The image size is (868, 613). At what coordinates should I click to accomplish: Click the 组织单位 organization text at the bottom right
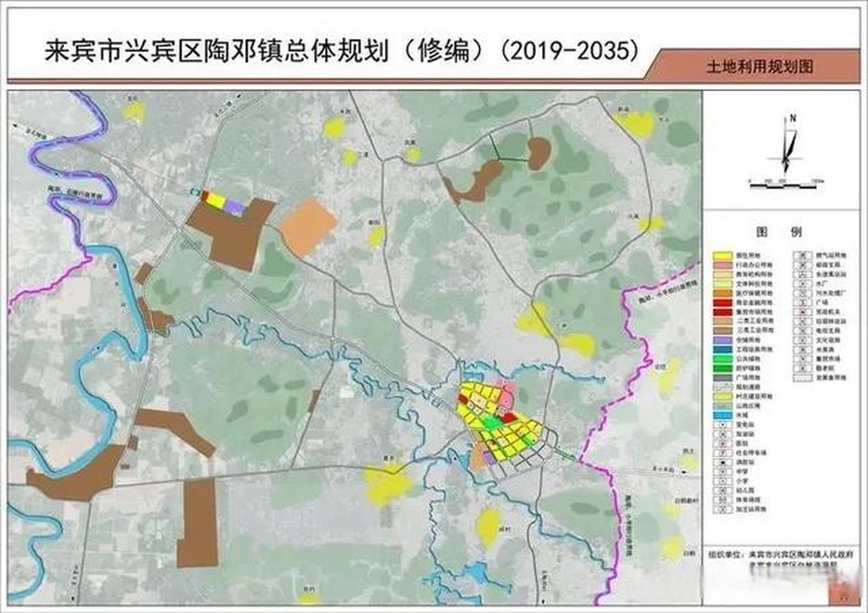click(781, 555)
